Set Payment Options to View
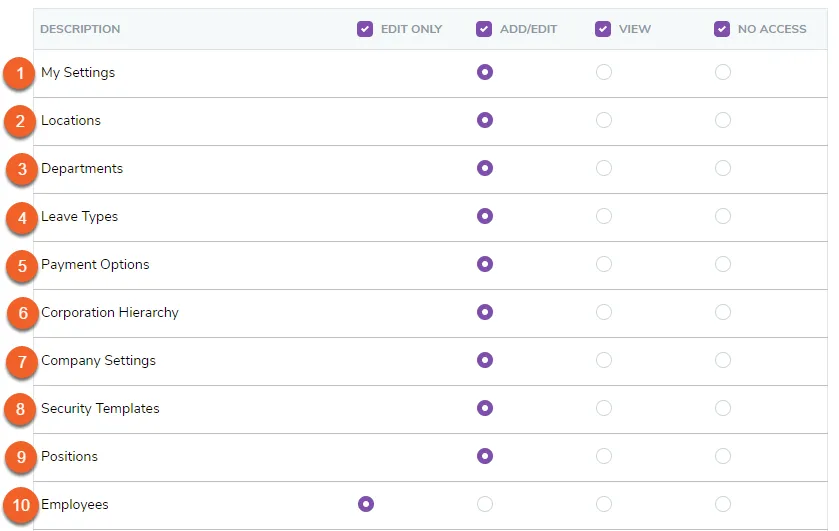The height and width of the screenshot is (531, 839). tap(604, 264)
